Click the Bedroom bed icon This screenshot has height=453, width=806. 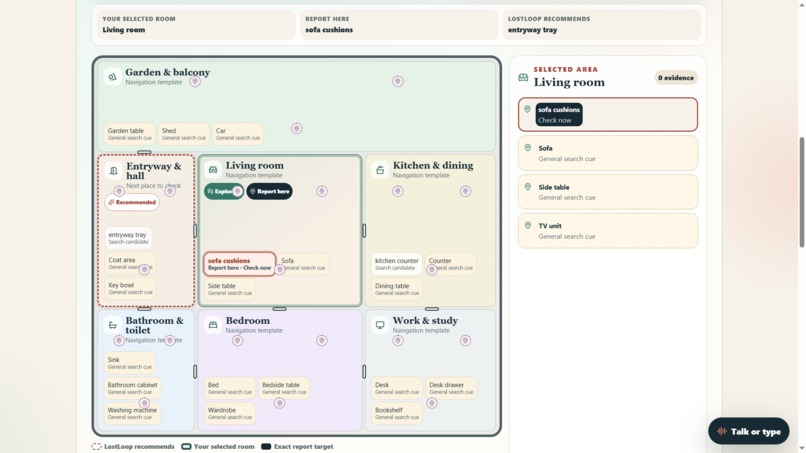(213, 325)
